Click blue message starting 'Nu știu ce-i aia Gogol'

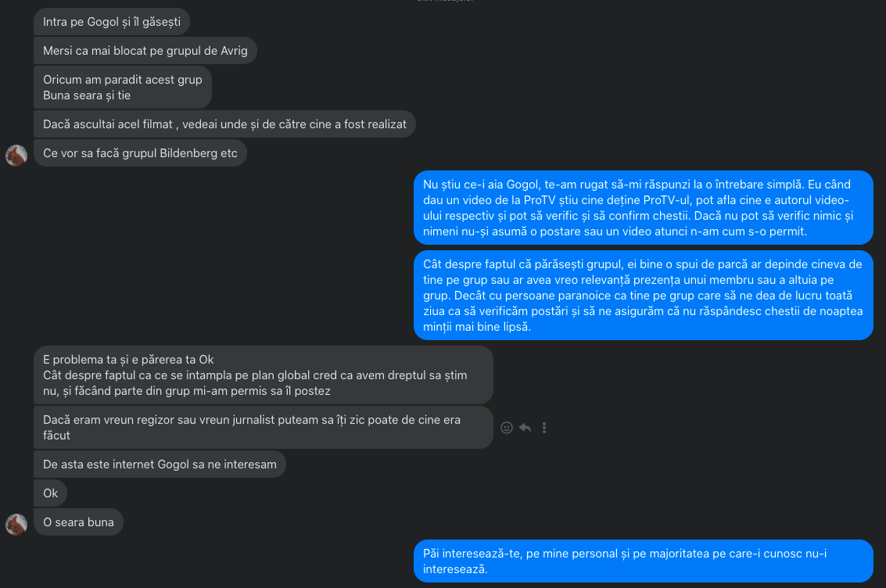click(642, 208)
